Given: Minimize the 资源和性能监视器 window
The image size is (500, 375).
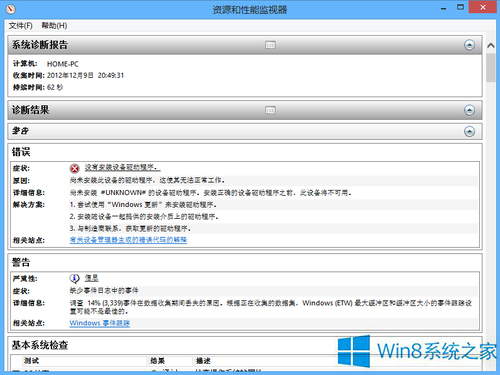Looking at the screenshot, I should 443,8.
